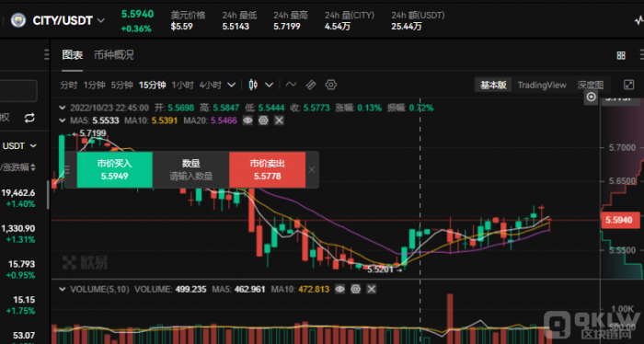The image size is (644, 344).
Task: Open chart settings gear in toolbar
Action: [331, 85]
